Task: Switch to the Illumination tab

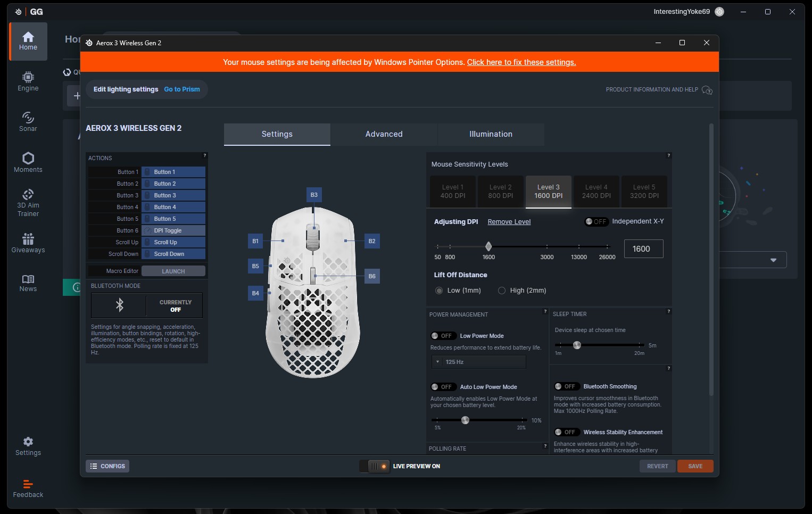Action: pos(491,134)
